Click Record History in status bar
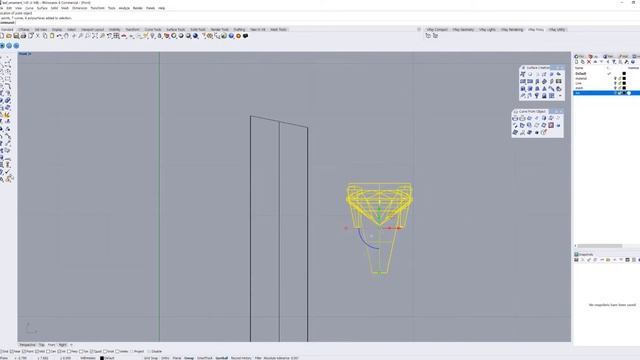Viewport: 640px width, 360px height. [x=241, y=358]
